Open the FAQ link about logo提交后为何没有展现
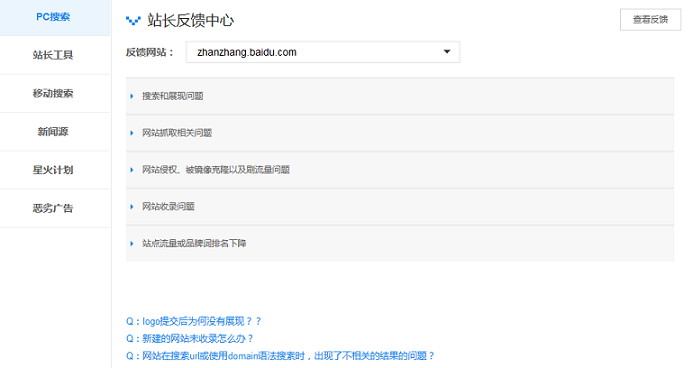This screenshot has width=693, height=368. click(194, 321)
